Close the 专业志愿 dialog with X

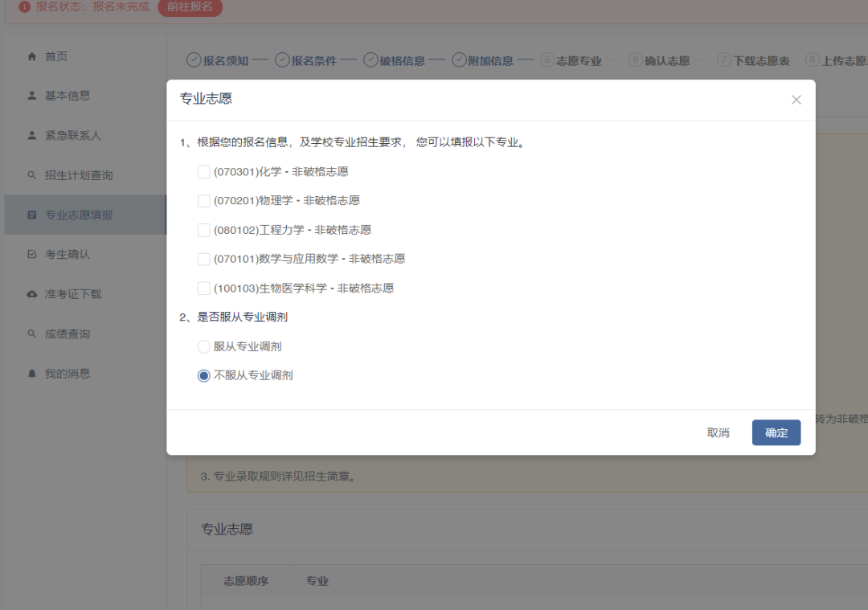tap(796, 100)
